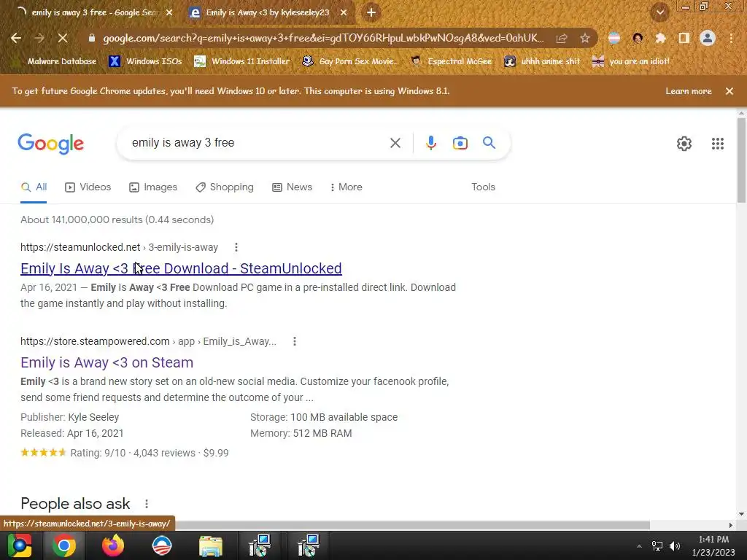Search by image using the camera icon
Viewport: 747px width, 560px height.
tap(460, 143)
